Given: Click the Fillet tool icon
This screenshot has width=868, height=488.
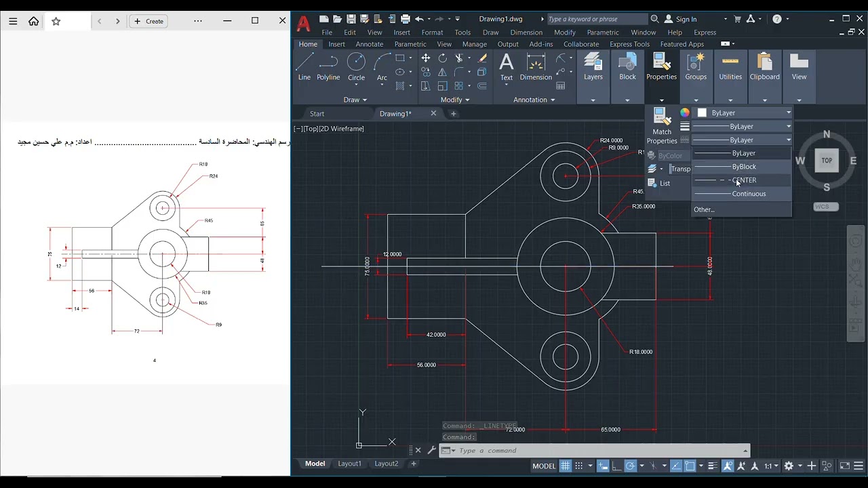Looking at the screenshot, I should (x=459, y=72).
